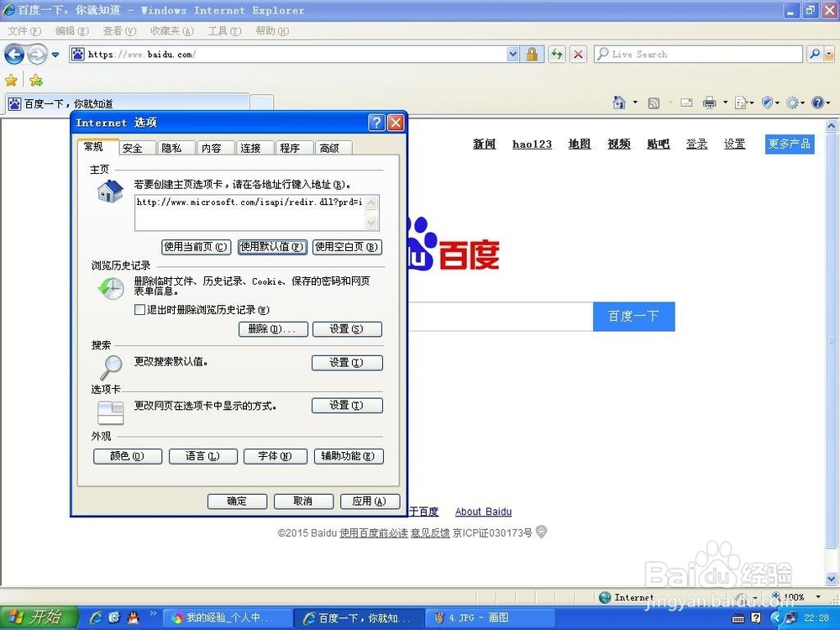Open the Print dropdown arrow
This screenshot has width=840, height=630.
point(726,102)
